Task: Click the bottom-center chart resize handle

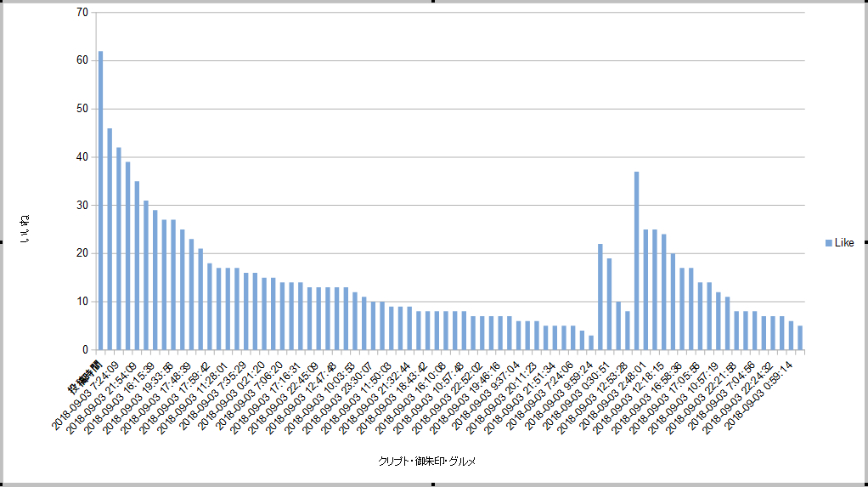Action: pos(434,484)
